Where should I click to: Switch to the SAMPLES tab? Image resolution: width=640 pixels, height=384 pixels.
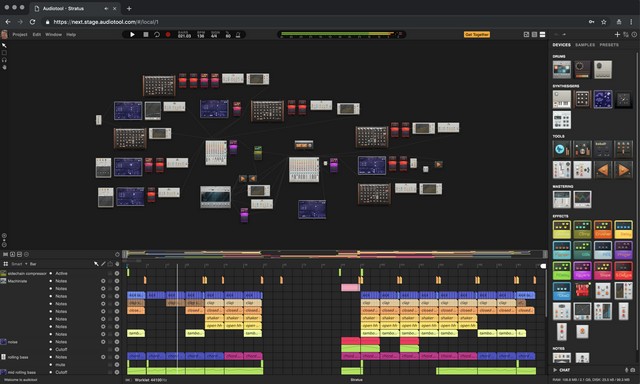pyautogui.click(x=585, y=45)
